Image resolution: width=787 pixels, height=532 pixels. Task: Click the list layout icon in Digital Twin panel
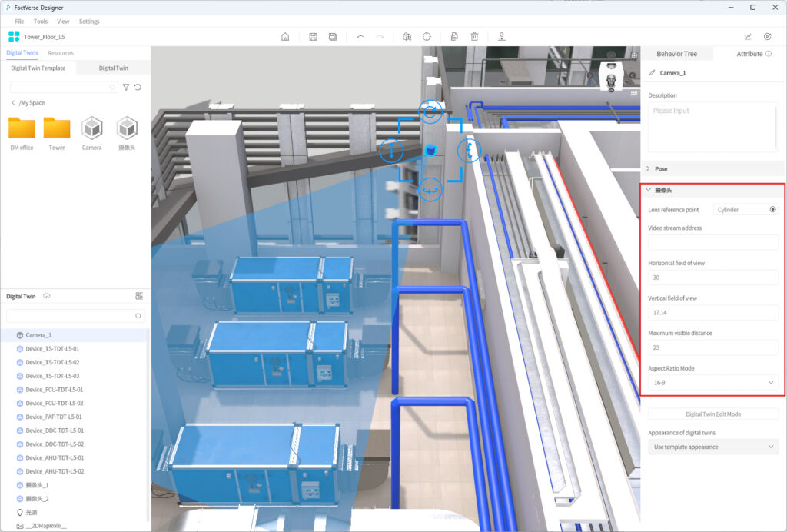(x=139, y=296)
